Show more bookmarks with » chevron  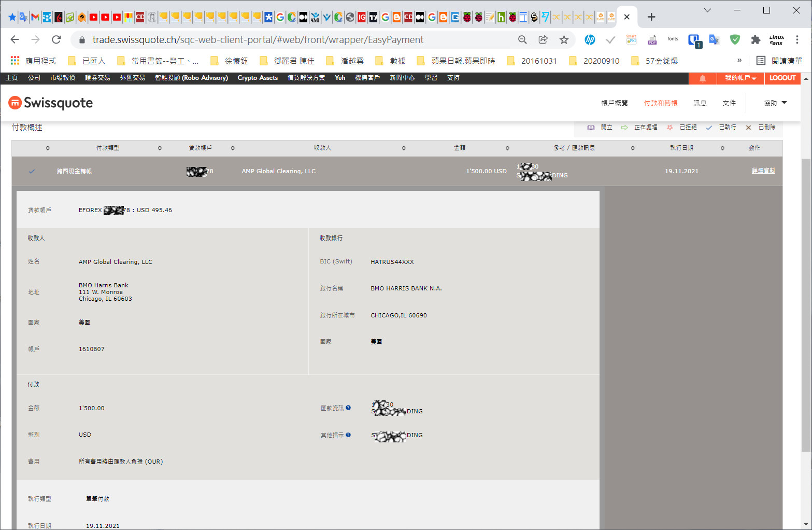[x=739, y=61]
